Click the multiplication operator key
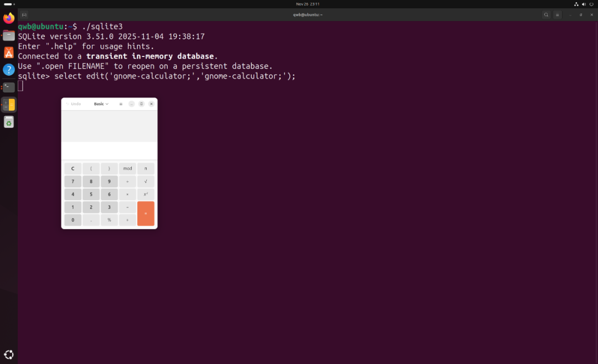 coord(127,194)
